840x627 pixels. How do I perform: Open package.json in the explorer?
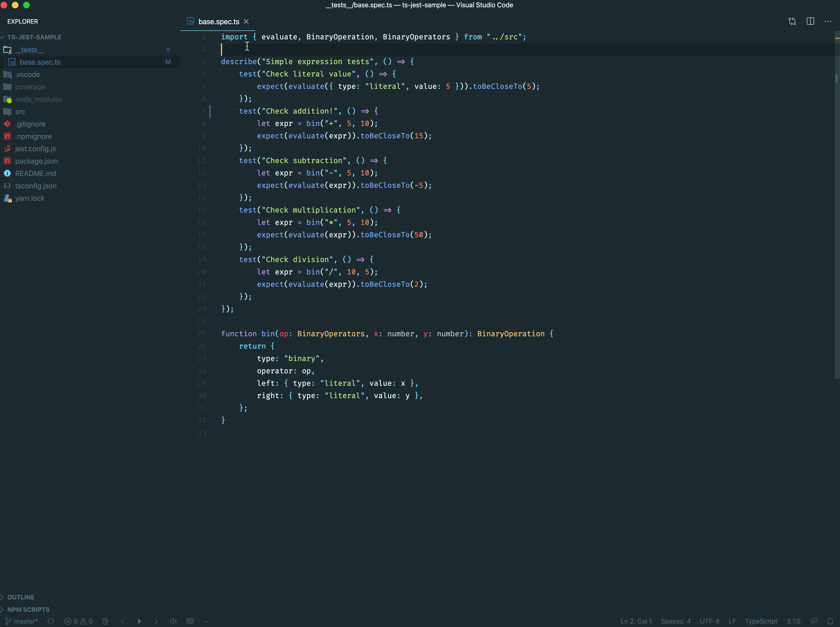tap(37, 161)
